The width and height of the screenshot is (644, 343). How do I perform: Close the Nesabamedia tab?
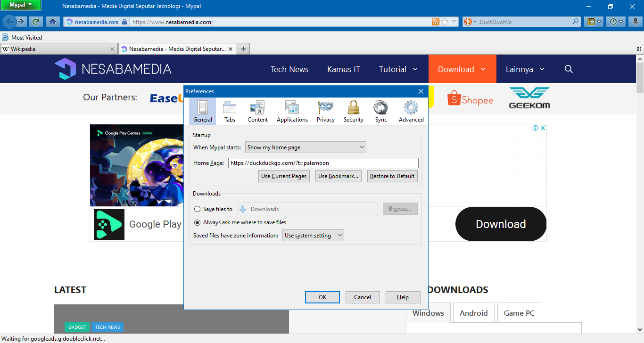tap(231, 49)
